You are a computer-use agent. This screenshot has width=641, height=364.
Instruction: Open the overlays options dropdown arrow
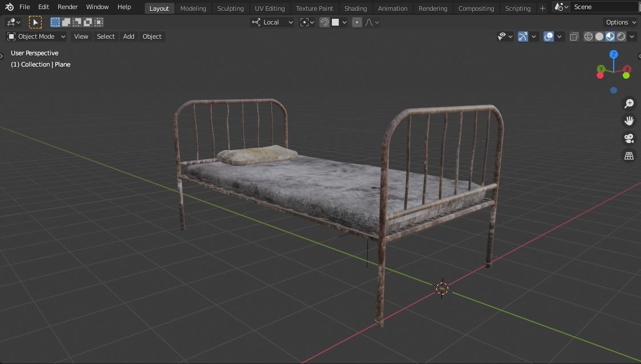(559, 36)
